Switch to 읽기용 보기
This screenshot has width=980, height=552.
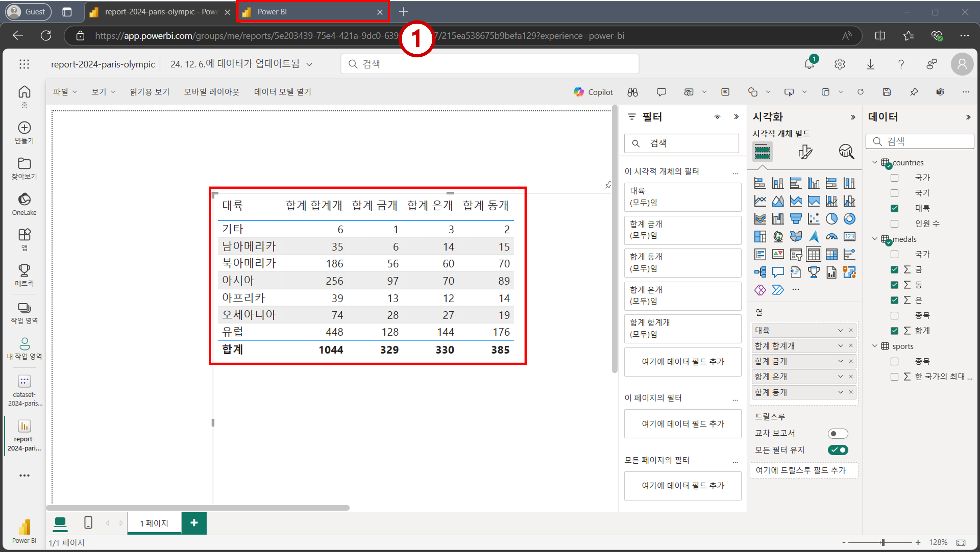[149, 92]
